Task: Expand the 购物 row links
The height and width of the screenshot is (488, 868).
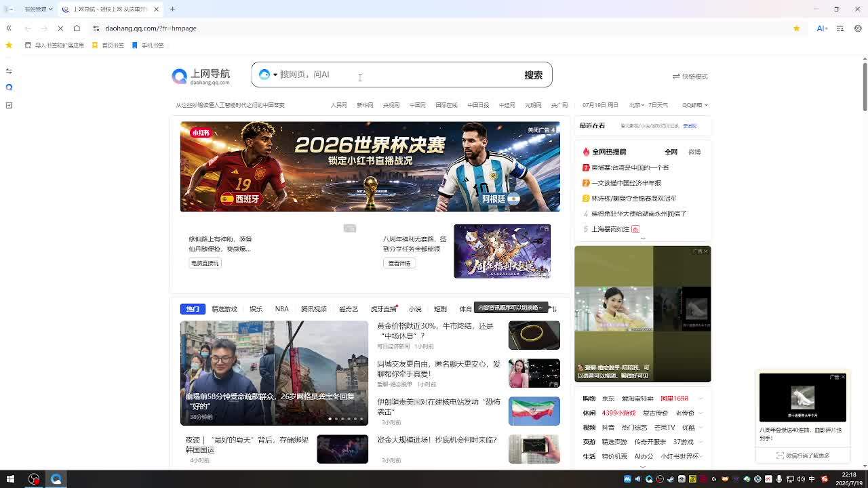Action: (701, 399)
